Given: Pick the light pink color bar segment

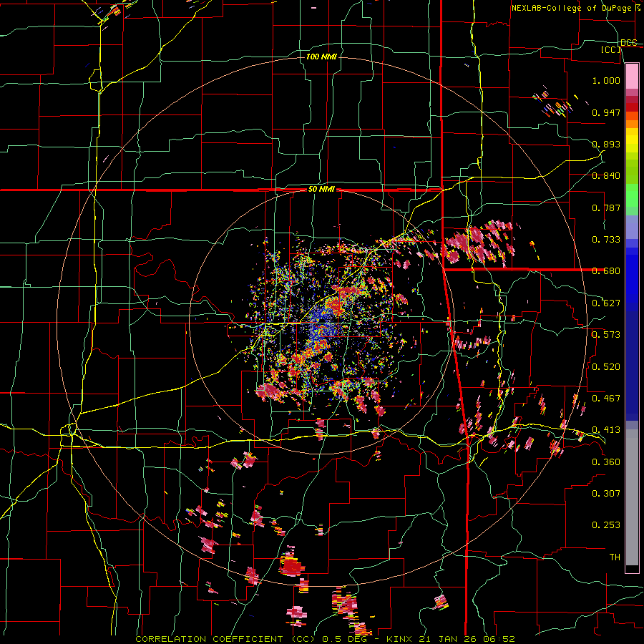Looking at the screenshot, I should pyautogui.click(x=632, y=76).
